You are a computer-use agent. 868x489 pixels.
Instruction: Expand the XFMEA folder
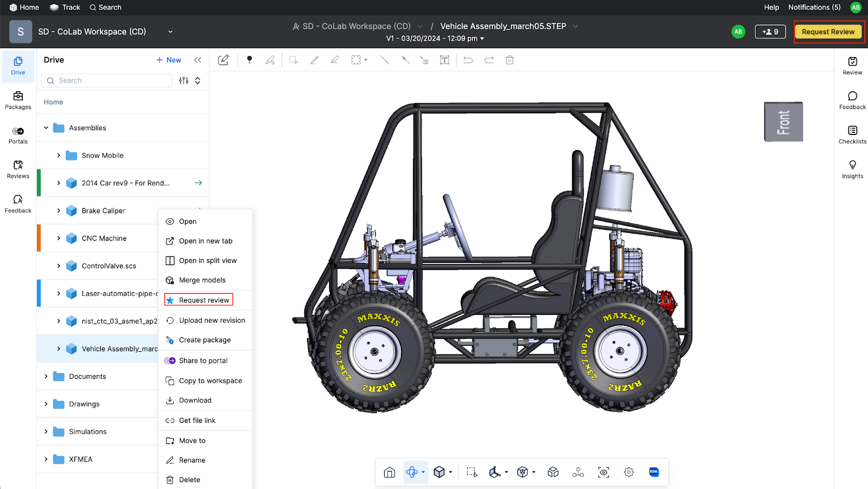tap(46, 459)
